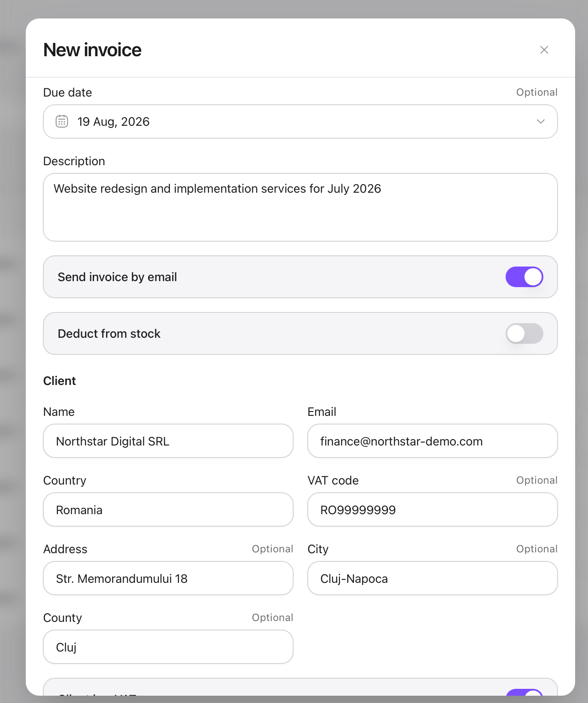Close the New invoice dialog

[x=544, y=50]
